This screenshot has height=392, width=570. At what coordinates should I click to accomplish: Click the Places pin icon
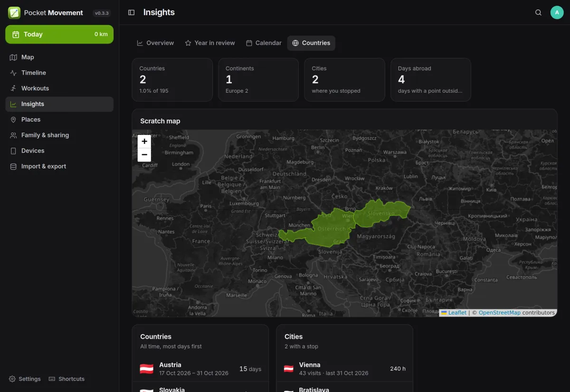13,120
